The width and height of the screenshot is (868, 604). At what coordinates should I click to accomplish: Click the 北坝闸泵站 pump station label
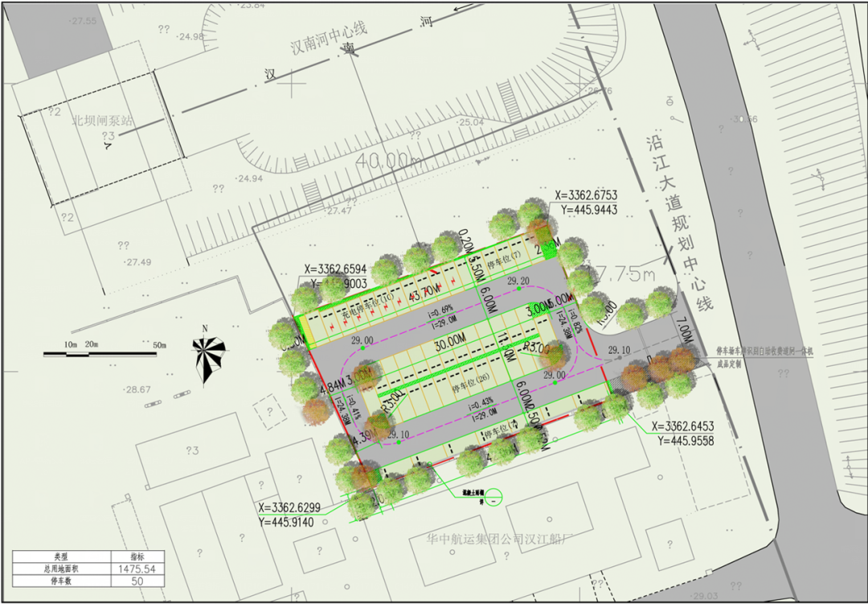pyautogui.click(x=102, y=121)
